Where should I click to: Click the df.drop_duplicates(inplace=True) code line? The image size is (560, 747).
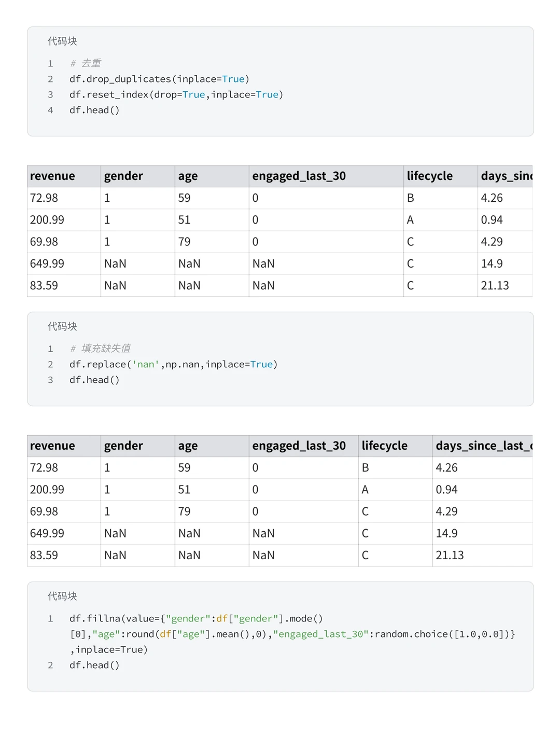tap(159, 79)
